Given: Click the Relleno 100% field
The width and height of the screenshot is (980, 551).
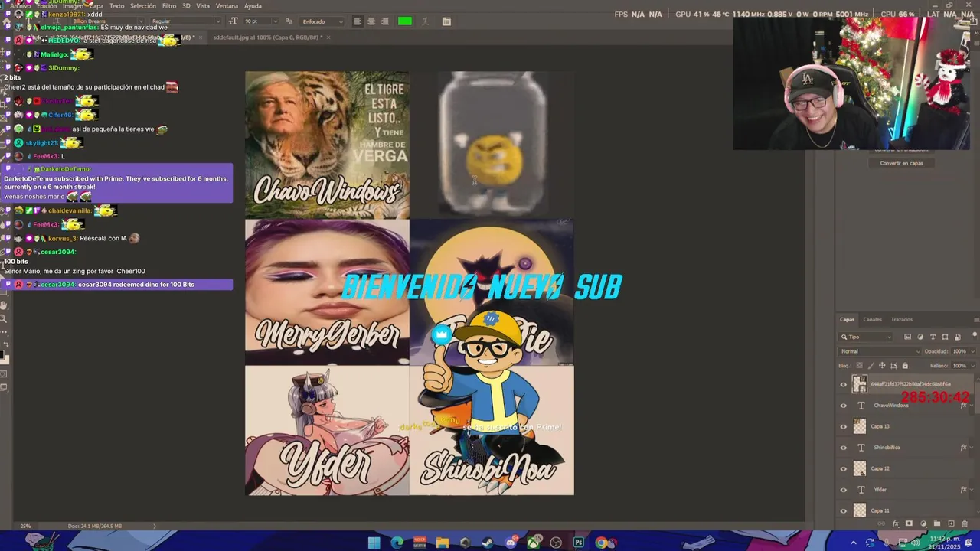Looking at the screenshot, I should [959, 366].
